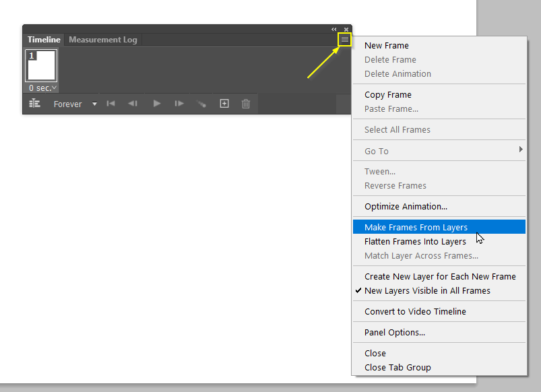The width and height of the screenshot is (541, 392).
Task: Open the Timeline panel flyout menu icon
Action: (x=345, y=39)
